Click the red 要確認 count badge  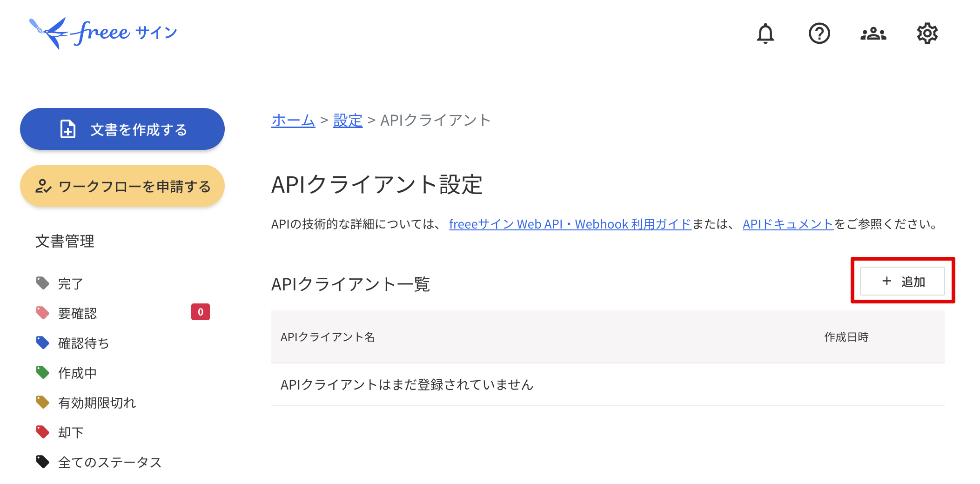[201, 312]
